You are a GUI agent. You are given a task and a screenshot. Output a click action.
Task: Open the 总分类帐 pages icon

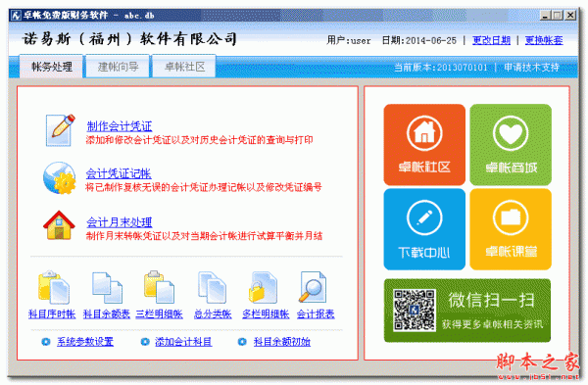tap(213, 287)
